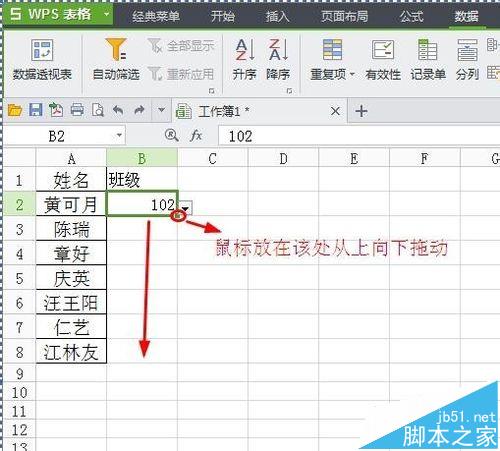Select column C header
This screenshot has height=451, width=500.
coord(212,158)
